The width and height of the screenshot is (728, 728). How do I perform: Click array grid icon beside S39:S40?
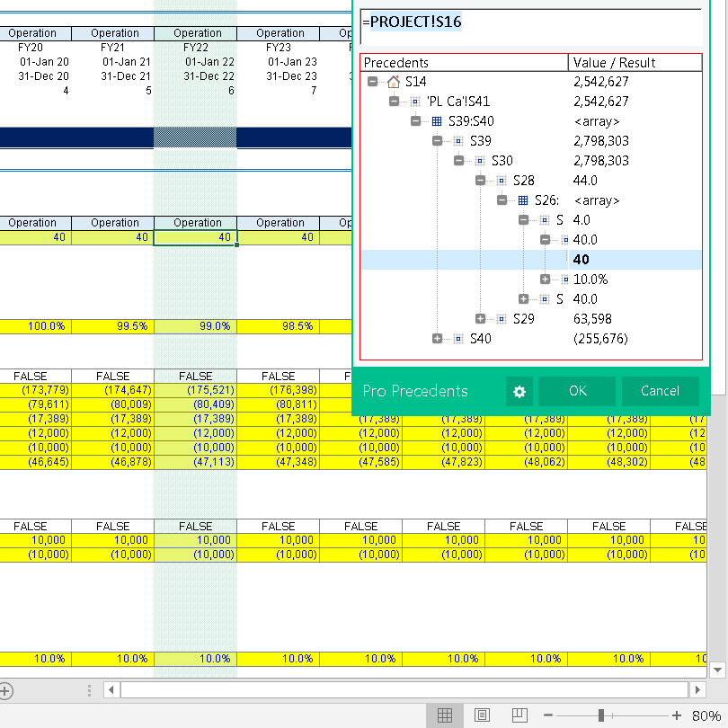437,121
